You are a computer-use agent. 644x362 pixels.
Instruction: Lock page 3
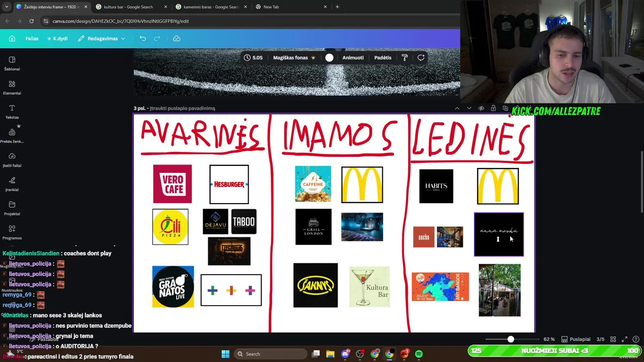pyautogui.click(x=493, y=108)
